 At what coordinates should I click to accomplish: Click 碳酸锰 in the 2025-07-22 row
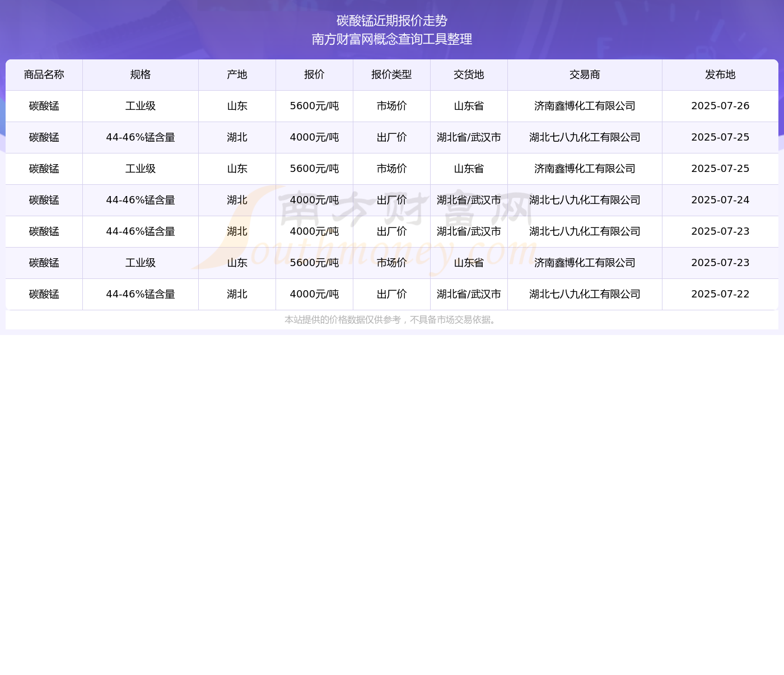(x=44, y=294)
